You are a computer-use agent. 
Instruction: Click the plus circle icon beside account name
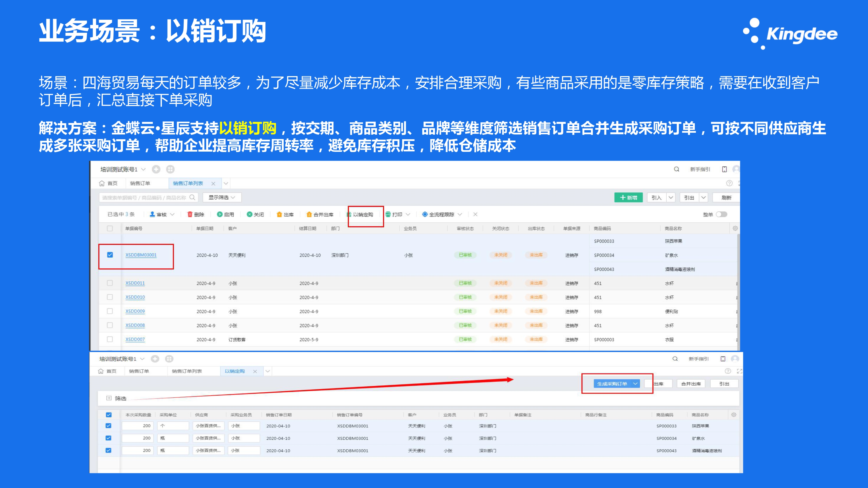pos(156,169)
